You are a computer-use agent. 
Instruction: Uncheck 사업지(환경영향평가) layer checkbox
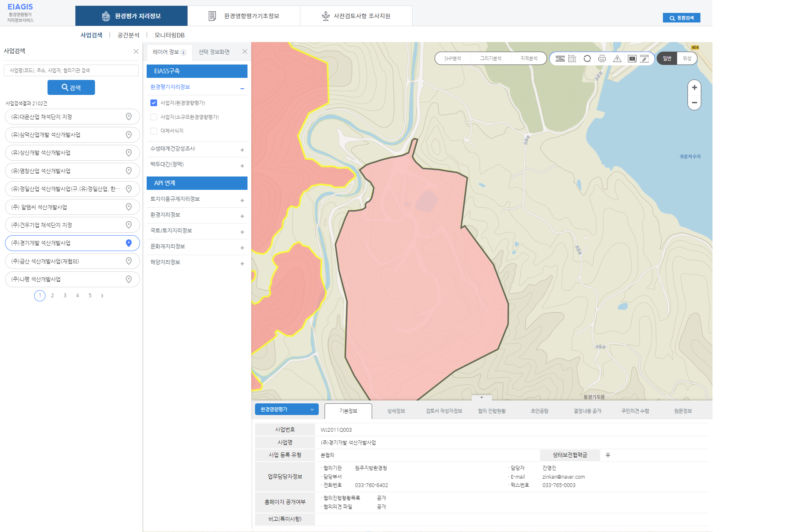(x=154, y=103)
